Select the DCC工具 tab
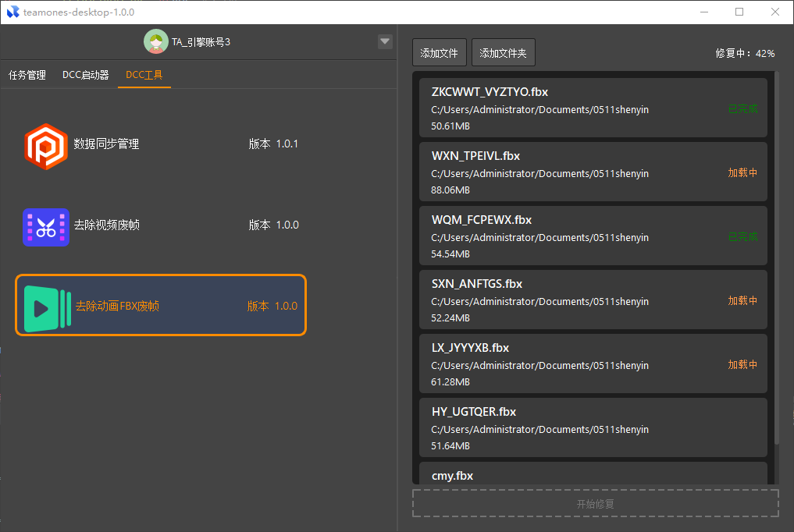This screenshot has height=532, width=794. 144,76
